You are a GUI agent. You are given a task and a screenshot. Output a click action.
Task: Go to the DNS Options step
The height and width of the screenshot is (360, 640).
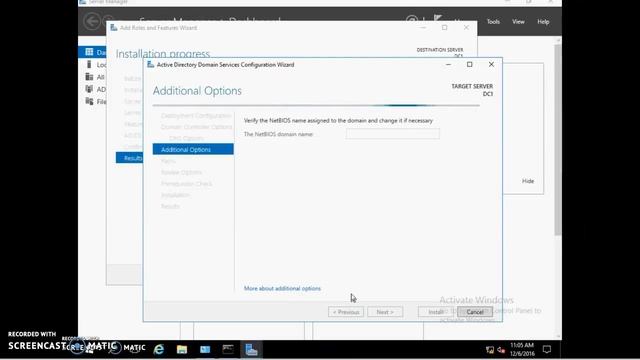click(186, 138)
